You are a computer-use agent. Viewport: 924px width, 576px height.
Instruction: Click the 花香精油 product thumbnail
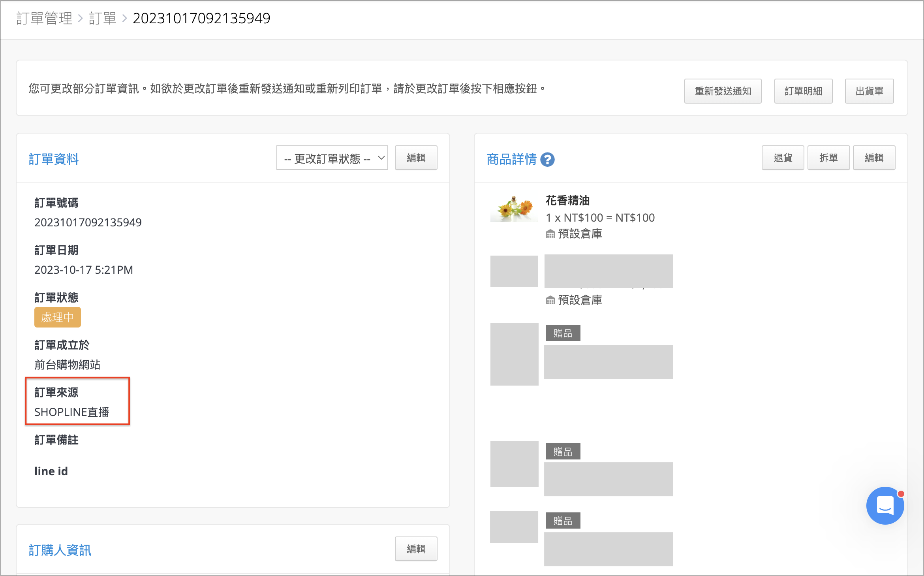click(x=514, y=208)
